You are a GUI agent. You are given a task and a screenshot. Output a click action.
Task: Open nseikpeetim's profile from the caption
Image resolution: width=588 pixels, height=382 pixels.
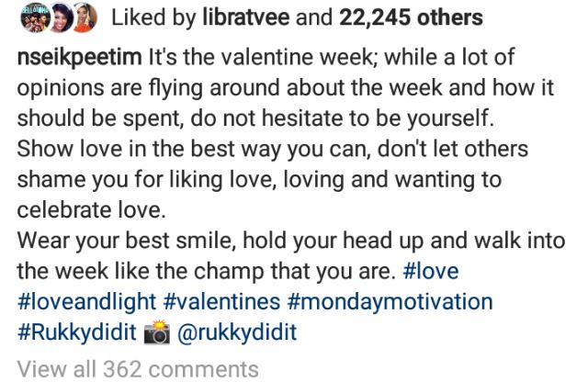[x=80, y=58]
